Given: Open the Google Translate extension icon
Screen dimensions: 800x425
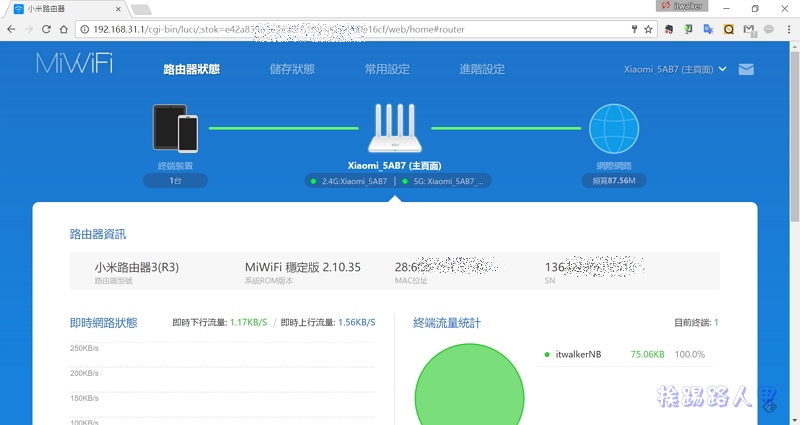Looking at the screenshot, I should point(708,29).
